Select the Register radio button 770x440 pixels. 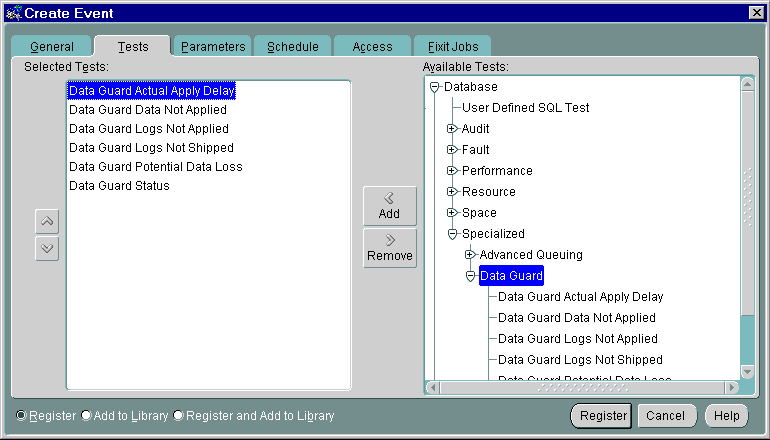point(21,415)
